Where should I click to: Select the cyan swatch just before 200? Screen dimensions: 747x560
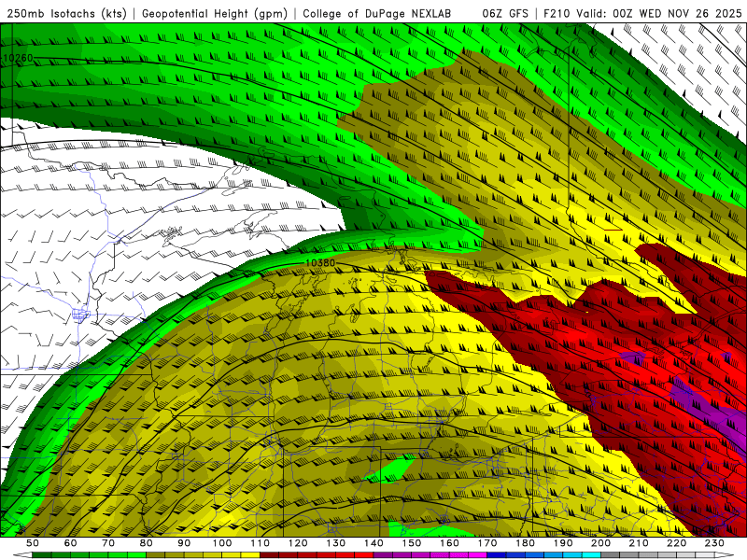coord(591,554)
